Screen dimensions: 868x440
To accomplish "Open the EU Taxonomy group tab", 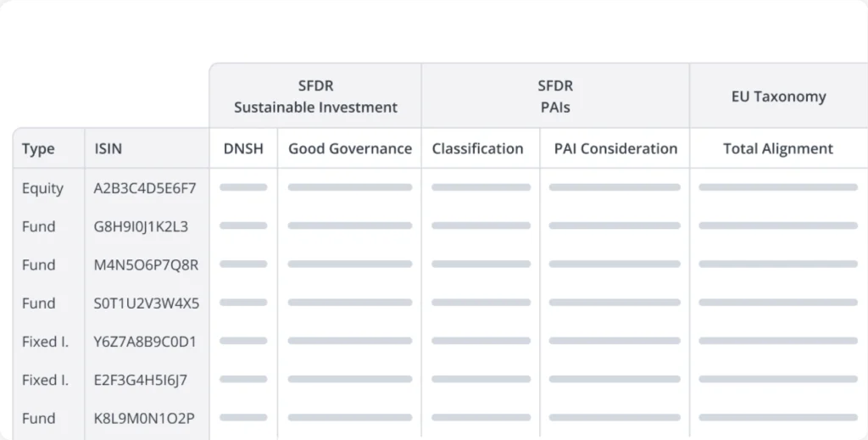I will (778, 97).
